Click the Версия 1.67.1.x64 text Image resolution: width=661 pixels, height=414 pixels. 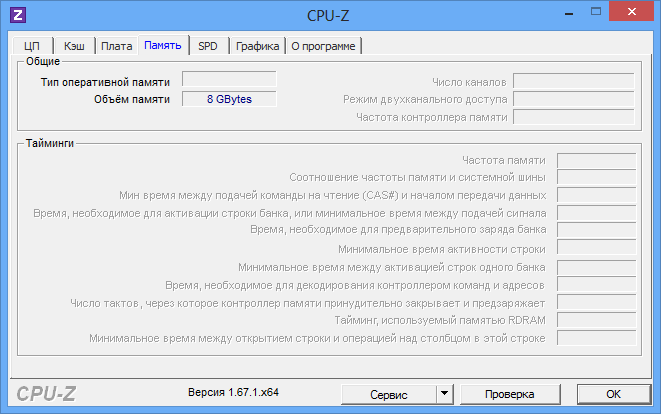(x=233, y=392)
